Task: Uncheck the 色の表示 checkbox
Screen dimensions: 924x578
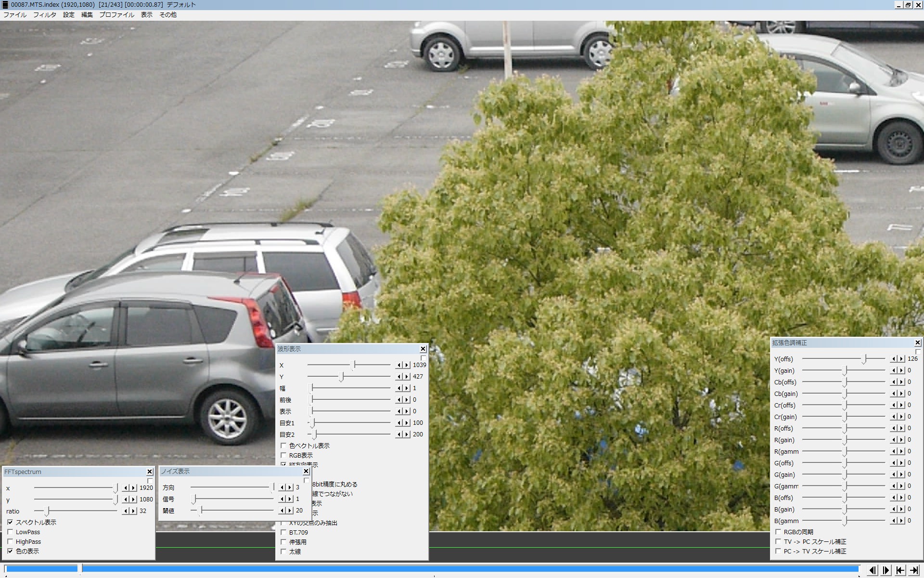Action: (10, 552)
